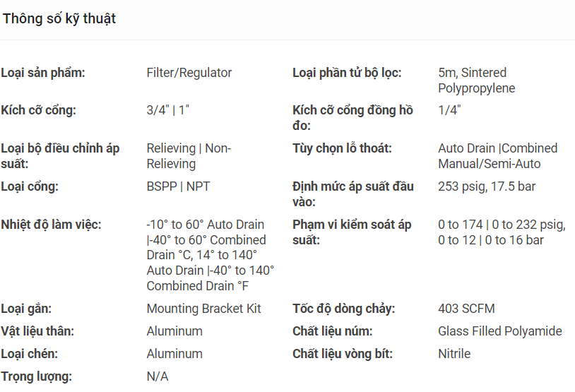Image resolution: width=575 pixels, height=392 pixels.
Task: Select the "Tùy chọn lỗ thoát:" label
Action: point(342,148)
